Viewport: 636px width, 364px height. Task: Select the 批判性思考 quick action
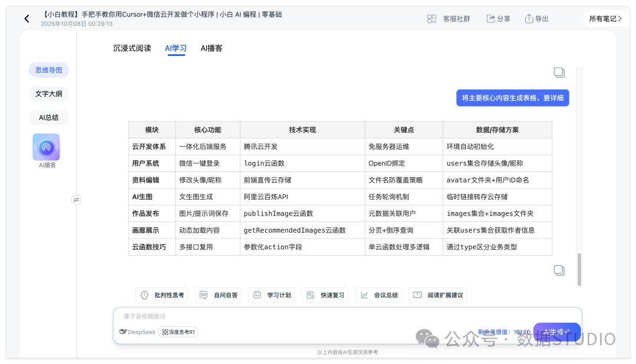click(163, 295)
